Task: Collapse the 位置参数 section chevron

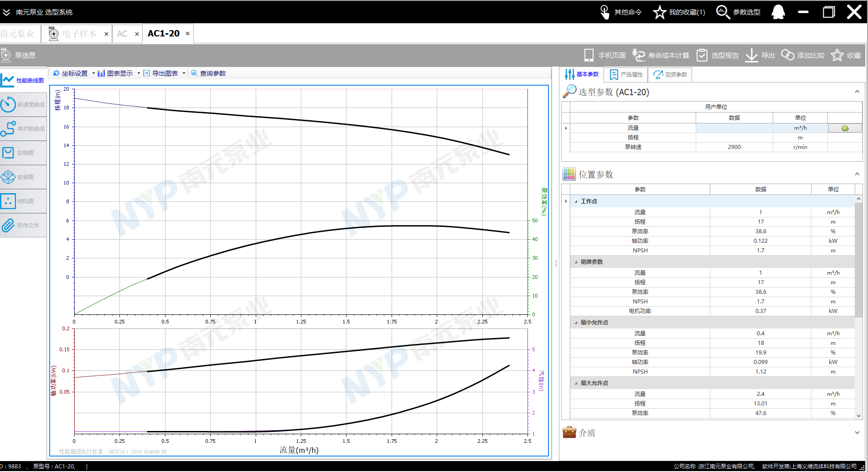Action: (x=857, y=174)
